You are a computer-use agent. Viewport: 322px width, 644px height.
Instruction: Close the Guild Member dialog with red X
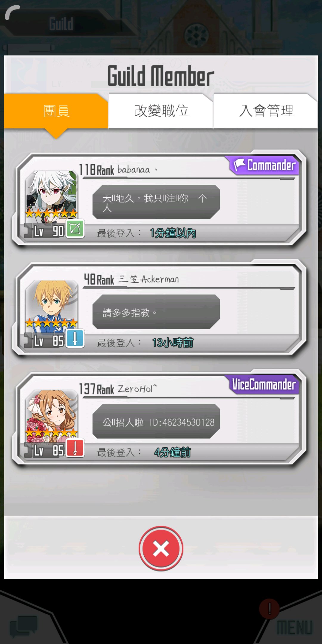click(x=161, y=548)
